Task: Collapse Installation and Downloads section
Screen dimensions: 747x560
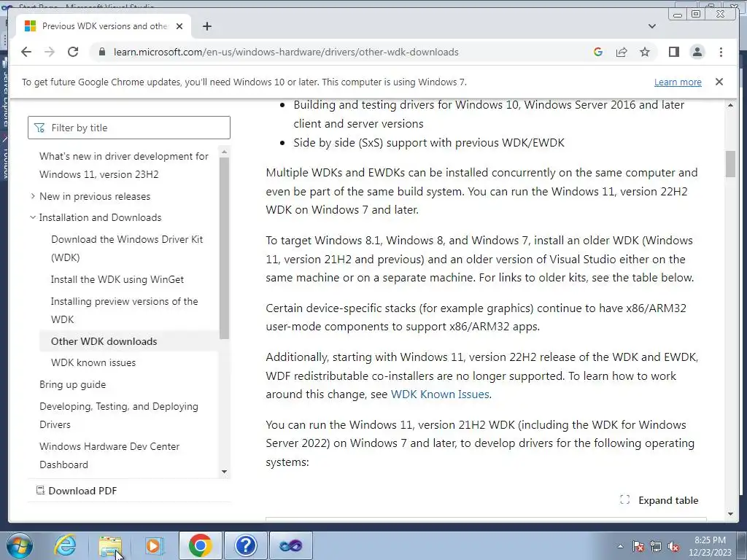Action: [100, 217]
